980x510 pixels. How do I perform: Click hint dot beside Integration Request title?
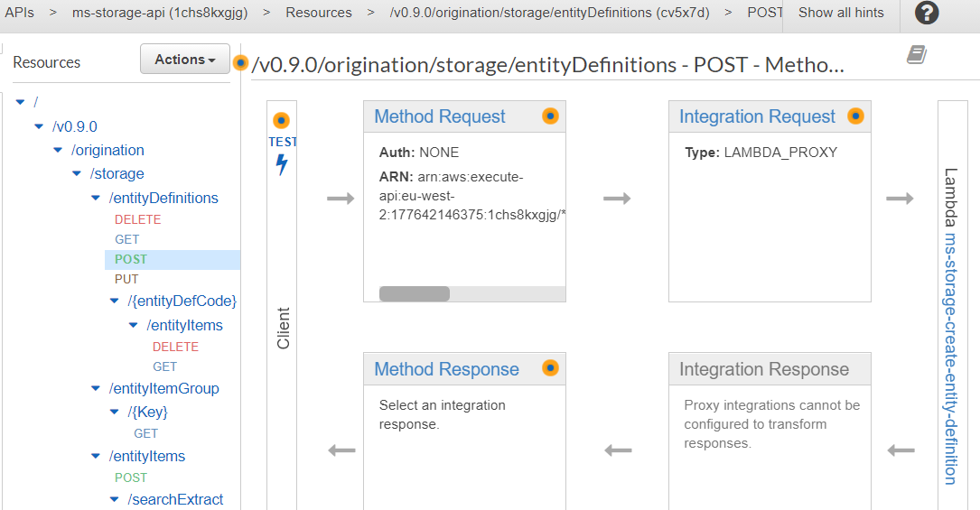tap(855, 116)
